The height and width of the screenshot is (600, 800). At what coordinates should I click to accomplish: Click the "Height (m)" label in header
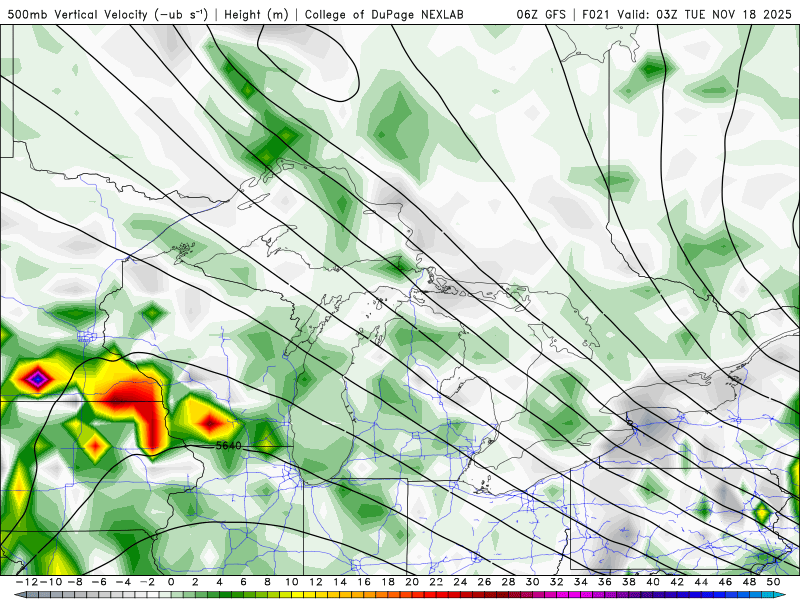pos(256,14)
